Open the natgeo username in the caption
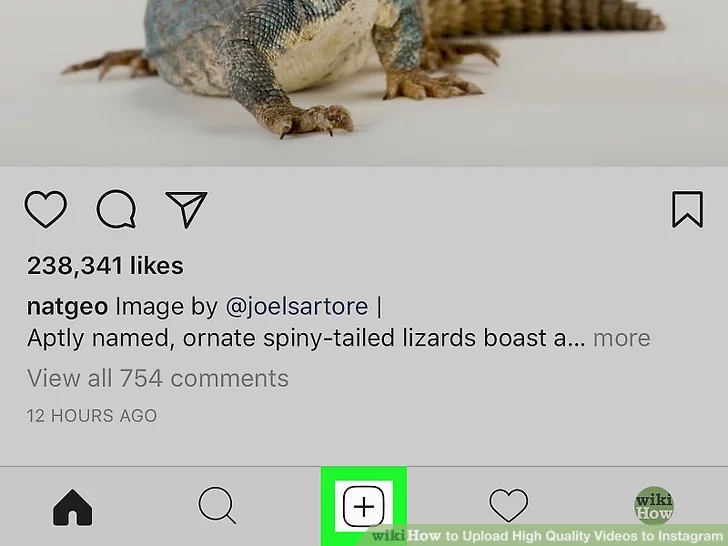Screen dimensions: 728x546 pyautogui.click(x=67, y=307)
